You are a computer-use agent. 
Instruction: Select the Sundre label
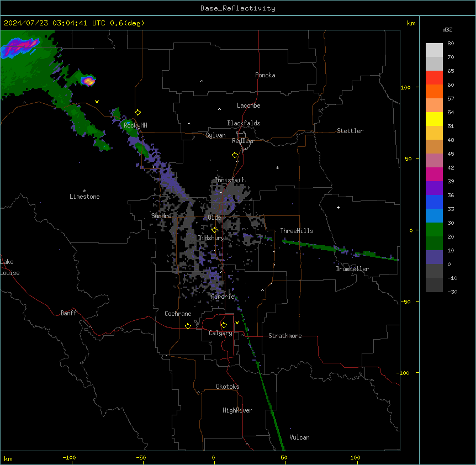tap(161, 216)
